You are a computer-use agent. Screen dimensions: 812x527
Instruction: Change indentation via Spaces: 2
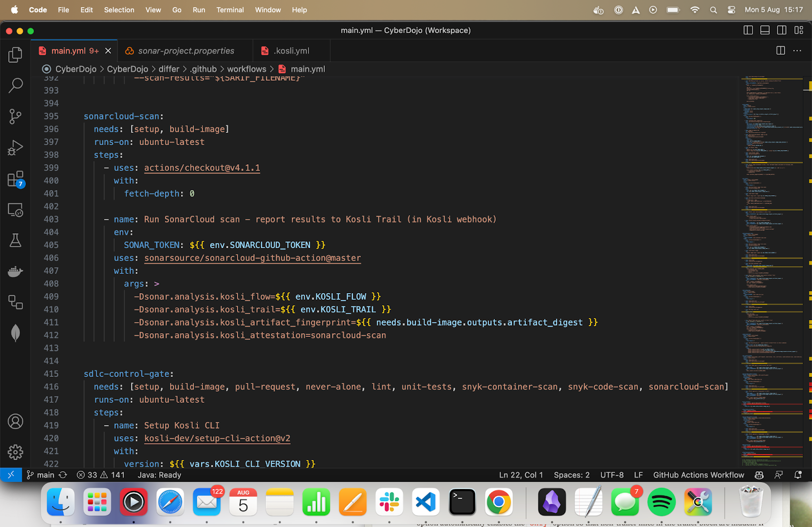(x=571, y=475)
